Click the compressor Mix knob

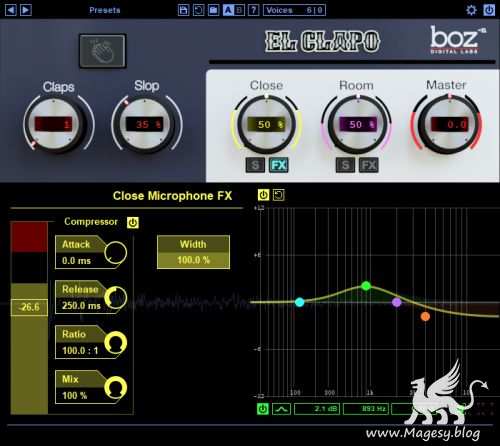115,388
